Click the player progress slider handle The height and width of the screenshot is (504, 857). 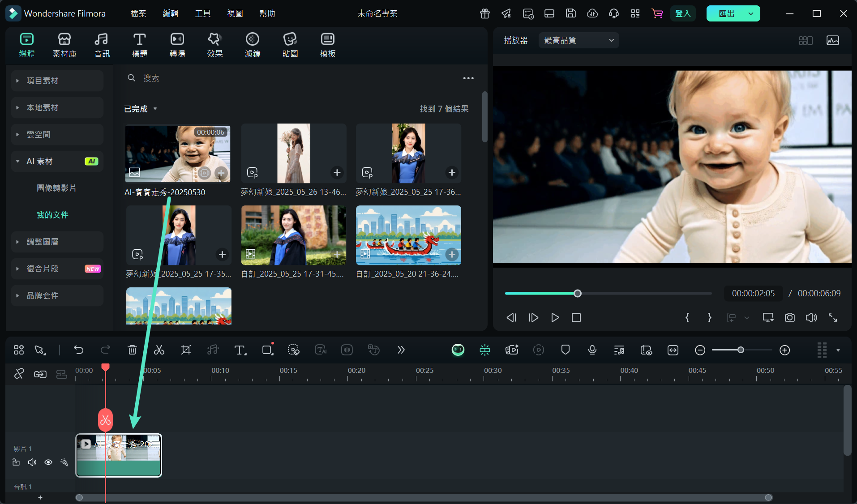click(x=578, y=294)
